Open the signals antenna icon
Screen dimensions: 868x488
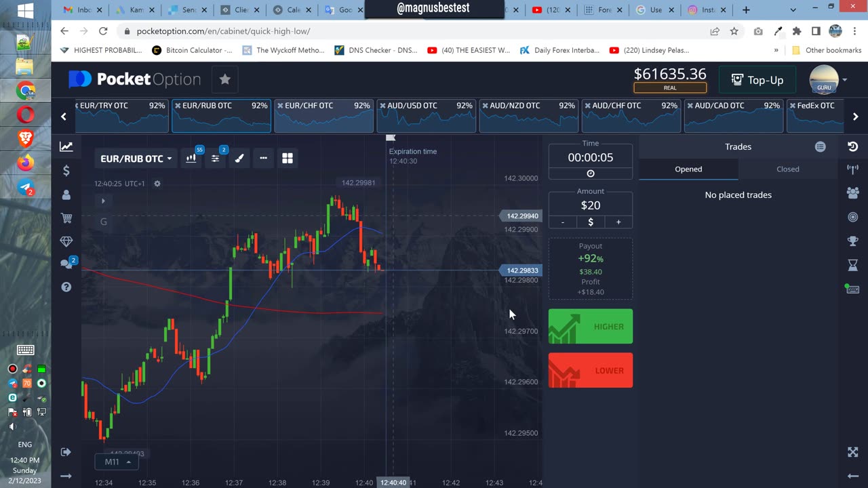852,169
